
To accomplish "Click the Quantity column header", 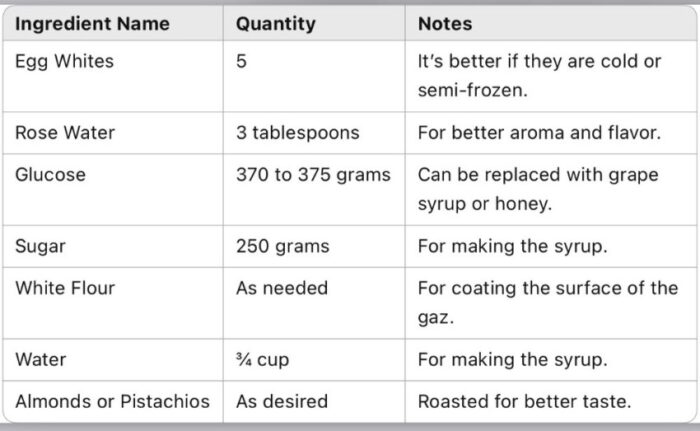I will 275,24.
